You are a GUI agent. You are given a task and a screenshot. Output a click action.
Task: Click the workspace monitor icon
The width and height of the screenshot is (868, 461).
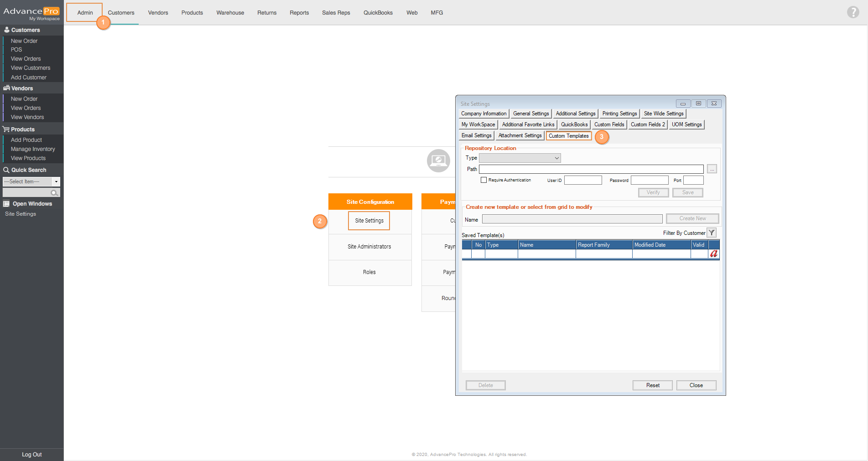click(438, 161)
